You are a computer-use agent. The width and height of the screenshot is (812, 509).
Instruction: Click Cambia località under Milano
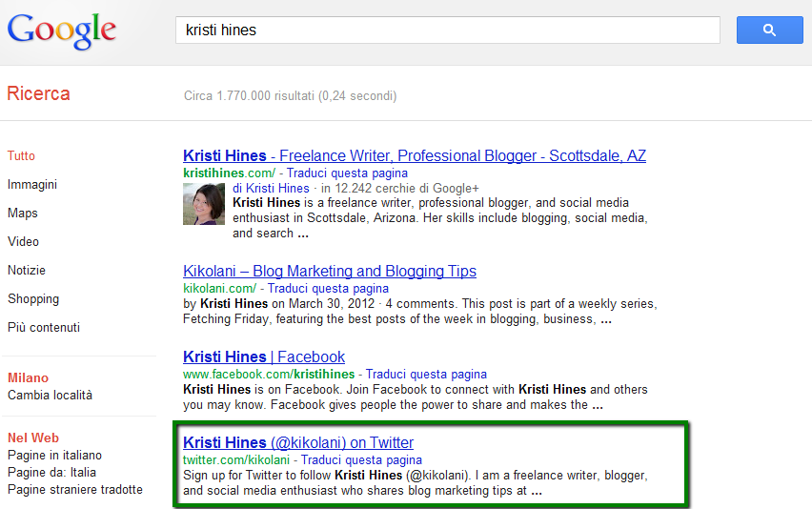[x=50, y=396]
